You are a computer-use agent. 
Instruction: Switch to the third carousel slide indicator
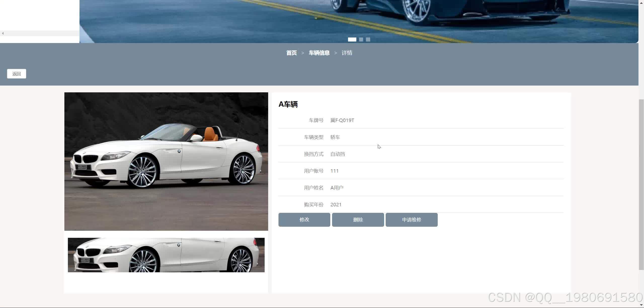click(368, 40)
